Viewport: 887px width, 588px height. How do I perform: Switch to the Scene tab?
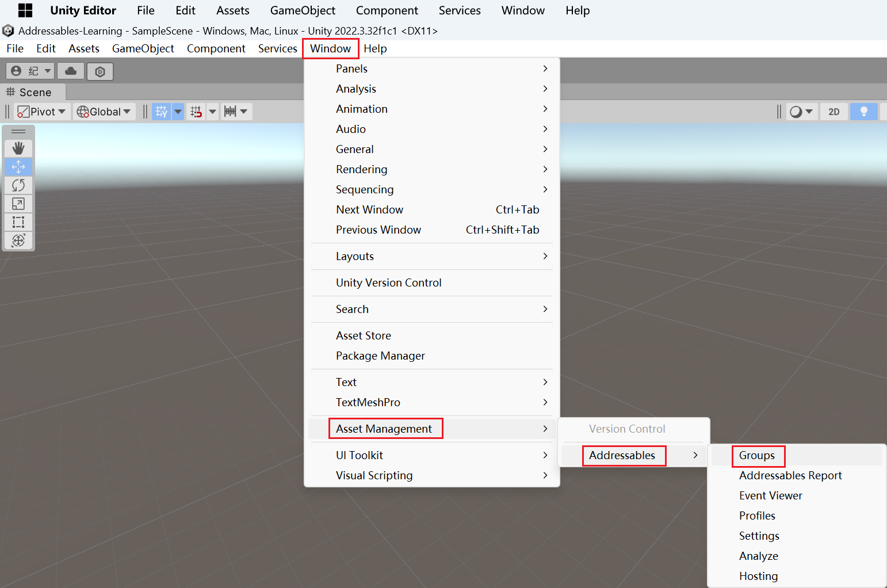point(33,92)
